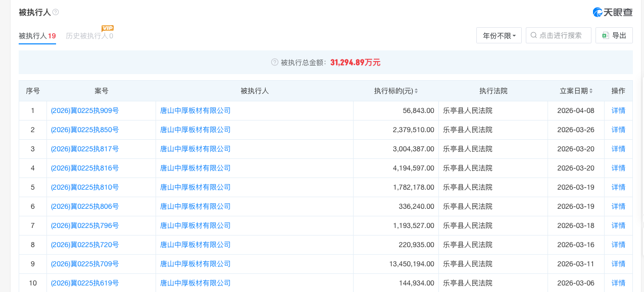Sort by 立案日期 column arrows

click(590, 91)
